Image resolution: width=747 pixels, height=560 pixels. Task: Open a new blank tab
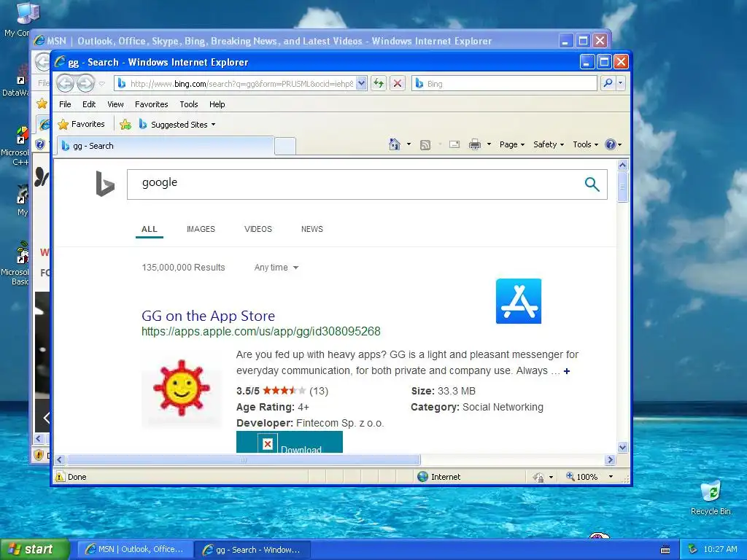click(285, 146)
